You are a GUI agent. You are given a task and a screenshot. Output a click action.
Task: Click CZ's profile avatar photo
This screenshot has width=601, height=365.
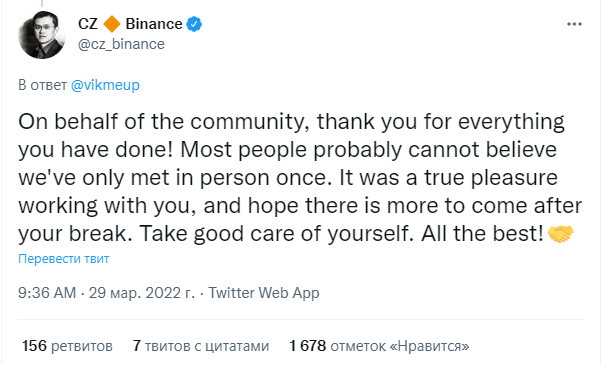42,35
